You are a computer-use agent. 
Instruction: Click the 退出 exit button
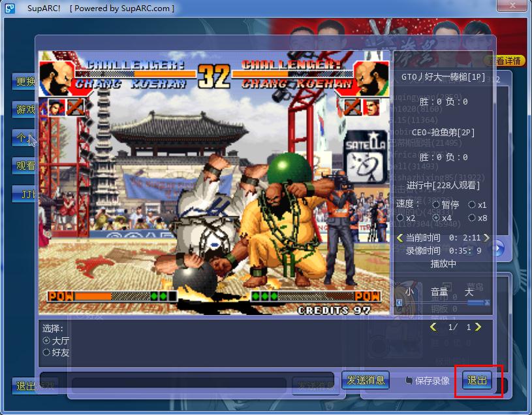(477, 380)
